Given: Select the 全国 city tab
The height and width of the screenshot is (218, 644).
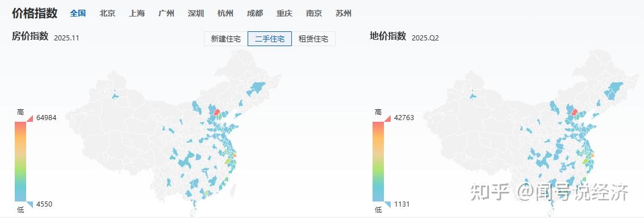Looking at the screenshot, I should click(x=78, y=13).
